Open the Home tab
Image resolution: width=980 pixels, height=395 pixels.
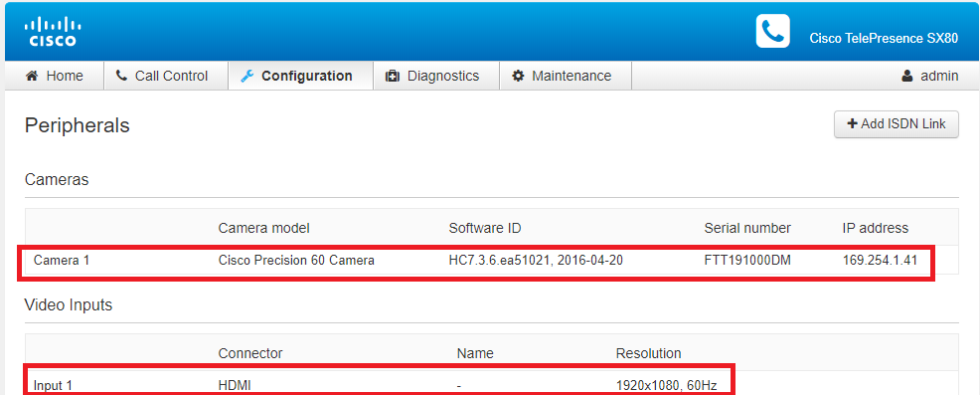[x=55, y=76]
